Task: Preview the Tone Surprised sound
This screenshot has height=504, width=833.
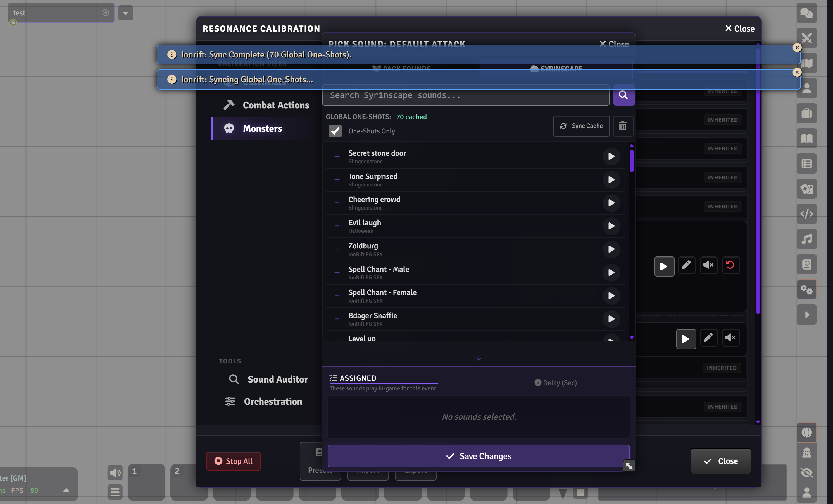Action: click(x=611, y=180)
